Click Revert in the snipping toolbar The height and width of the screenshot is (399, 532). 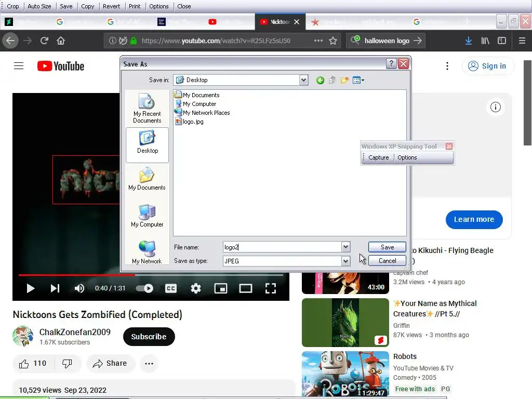click(111, 6)
